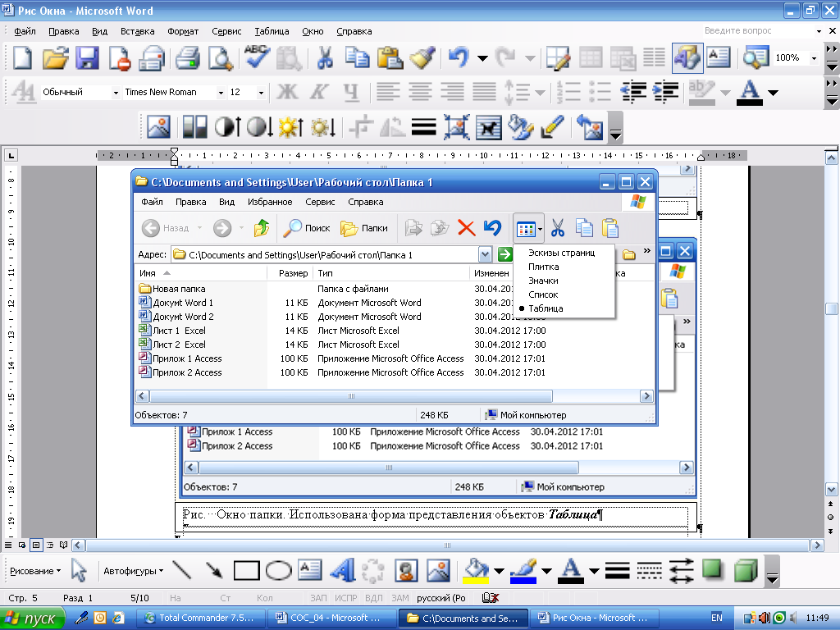Open the Times New Roman font dropdown
This screenshot has width=840, height=630.
coord(220,93)
